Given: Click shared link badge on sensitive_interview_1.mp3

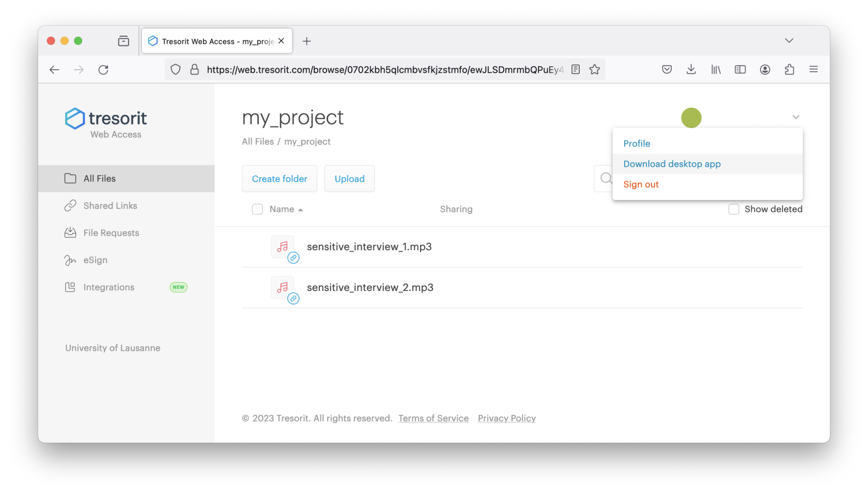Looking at the screenshot, I should pos(293,258).
